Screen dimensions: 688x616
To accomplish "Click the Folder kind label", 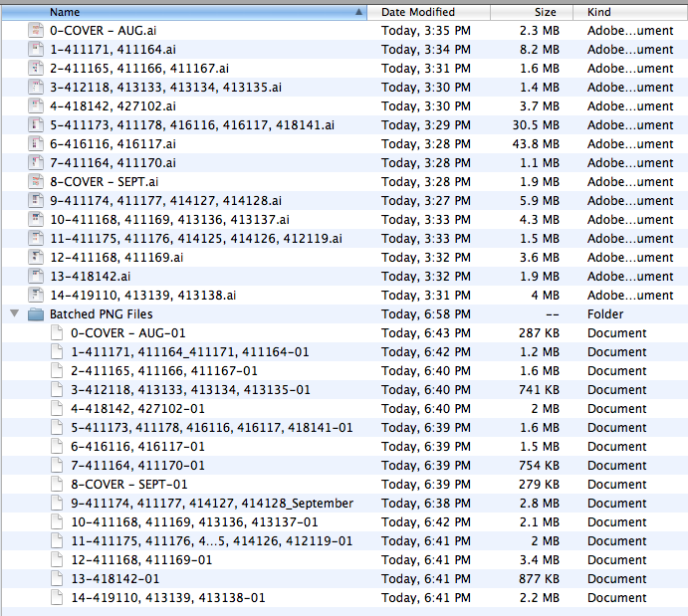I will click(x=605, y=313).
